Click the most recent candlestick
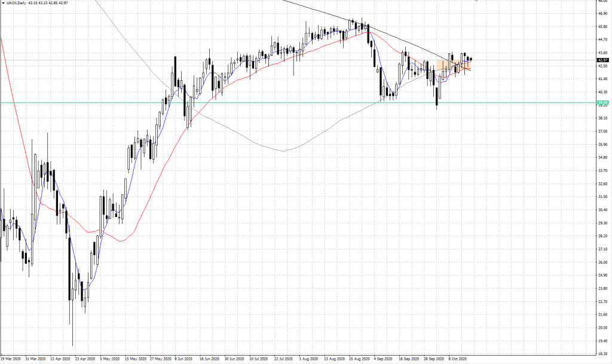 [471, 59]
